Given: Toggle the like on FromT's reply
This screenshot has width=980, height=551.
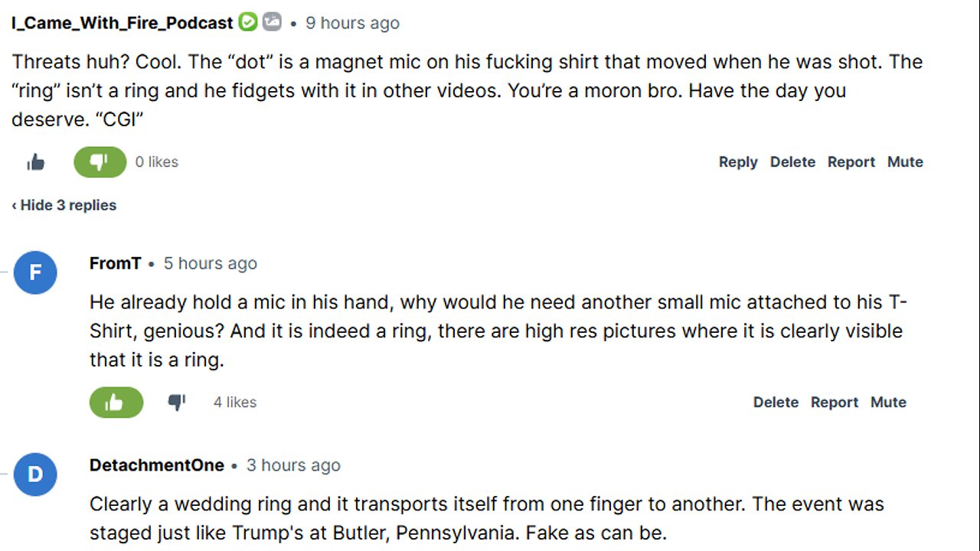Looking at the screenshot, I should click(x=116, y=403).
